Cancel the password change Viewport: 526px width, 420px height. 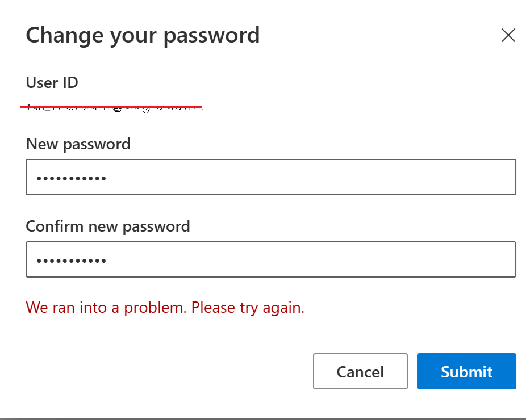tap(360, 371)
